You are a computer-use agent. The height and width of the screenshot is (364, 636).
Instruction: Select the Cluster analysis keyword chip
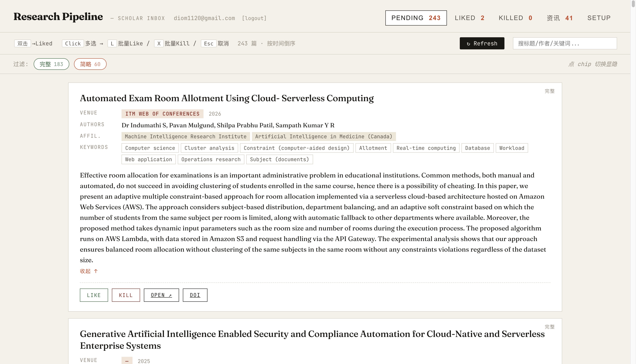(x=209, y=148)
